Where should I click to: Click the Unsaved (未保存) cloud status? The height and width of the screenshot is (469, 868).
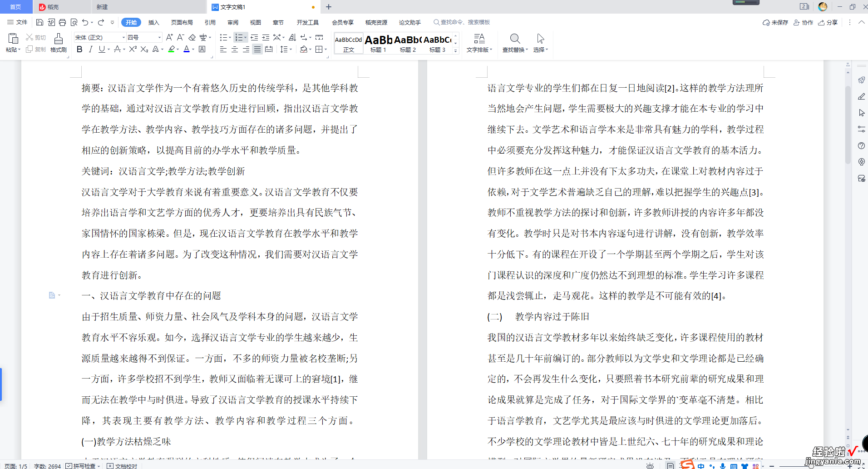pos(775,22)
